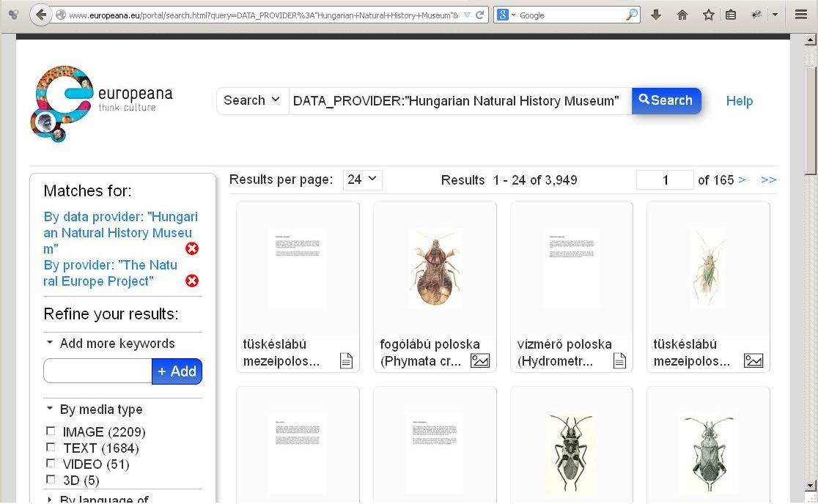The image size is (818, 504).
Task: Tick the VIDEO (51) checkbox
Action: click(x=51, y=464)
